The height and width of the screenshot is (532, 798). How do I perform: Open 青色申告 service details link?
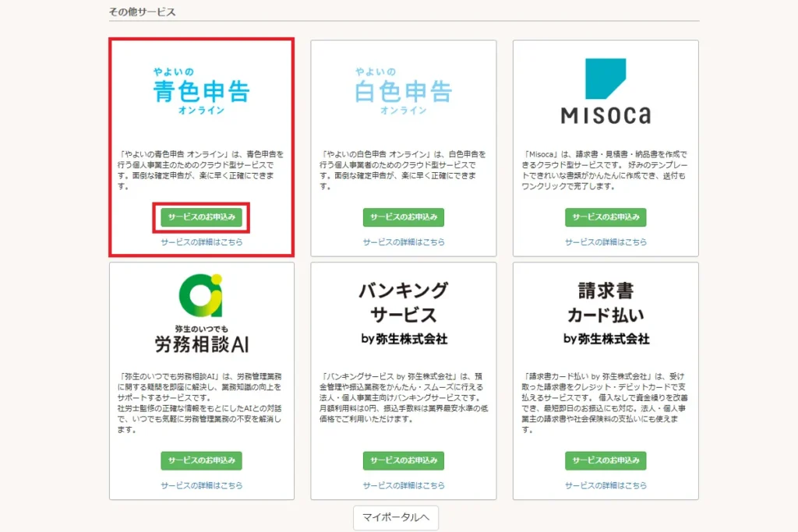[202, 242]
